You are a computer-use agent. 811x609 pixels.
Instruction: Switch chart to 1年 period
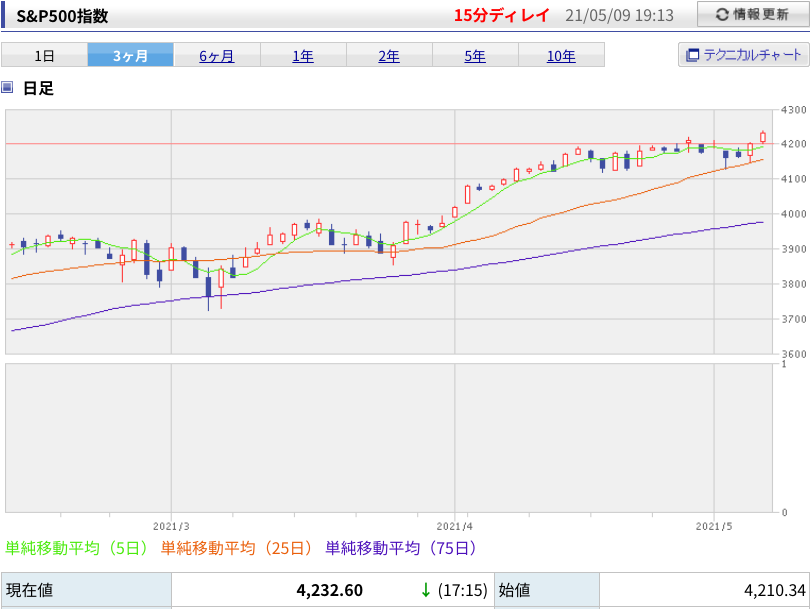pyautogui.click(x=303, y=55)
